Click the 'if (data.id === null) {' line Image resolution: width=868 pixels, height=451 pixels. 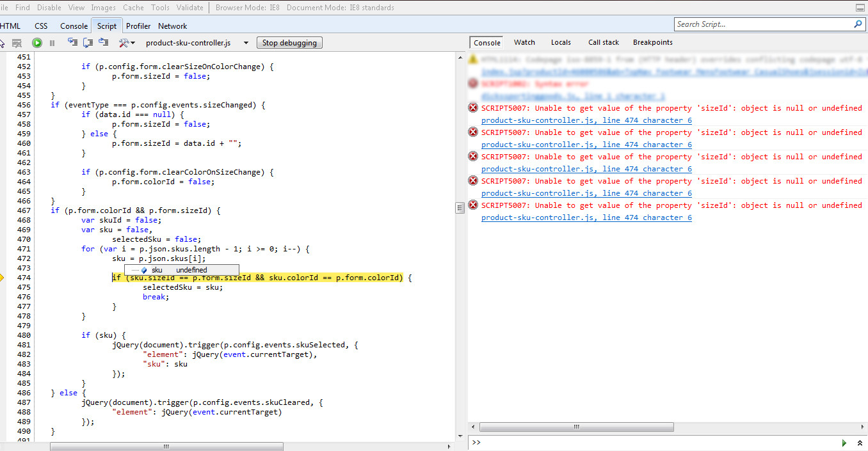point(133,115)
